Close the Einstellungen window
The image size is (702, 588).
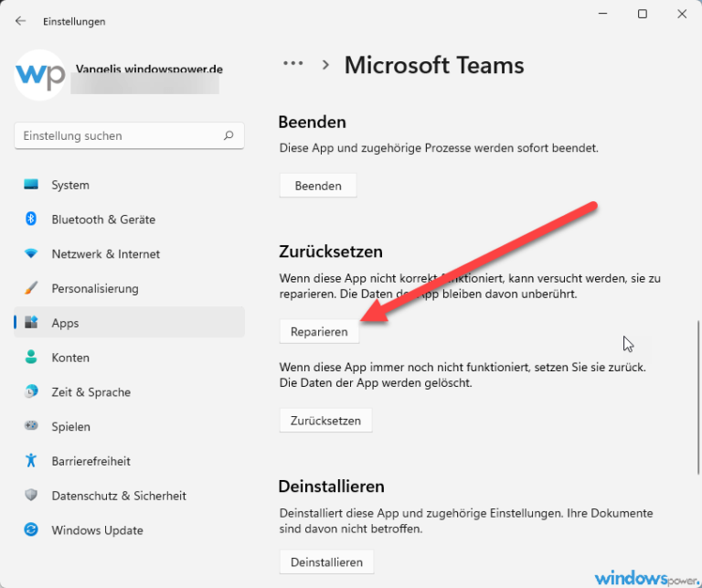point(681,14)
